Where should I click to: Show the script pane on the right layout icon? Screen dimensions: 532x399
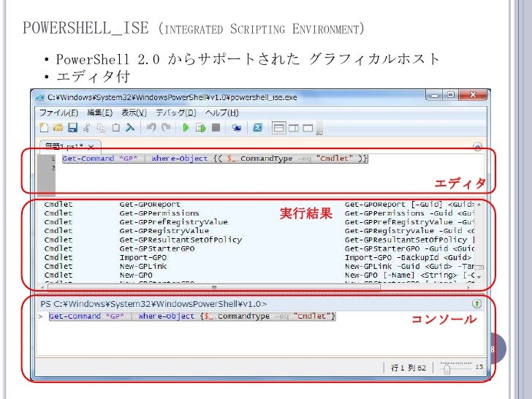point(294,128)
